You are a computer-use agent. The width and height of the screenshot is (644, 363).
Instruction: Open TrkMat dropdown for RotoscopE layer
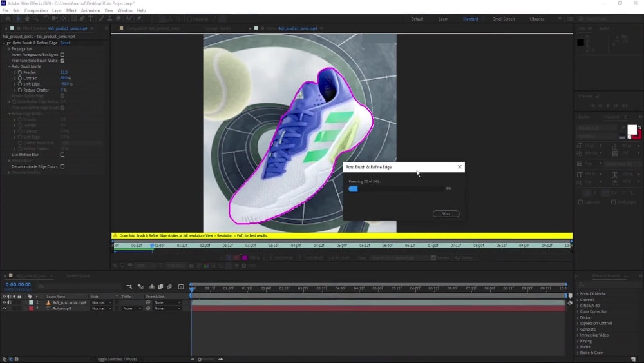(132, 308)
